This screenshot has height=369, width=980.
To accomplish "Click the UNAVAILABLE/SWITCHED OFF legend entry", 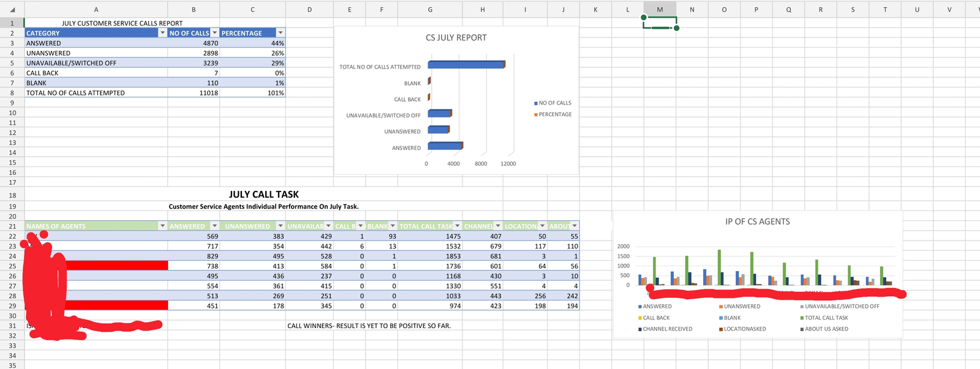I will click(x=840, y=307).
